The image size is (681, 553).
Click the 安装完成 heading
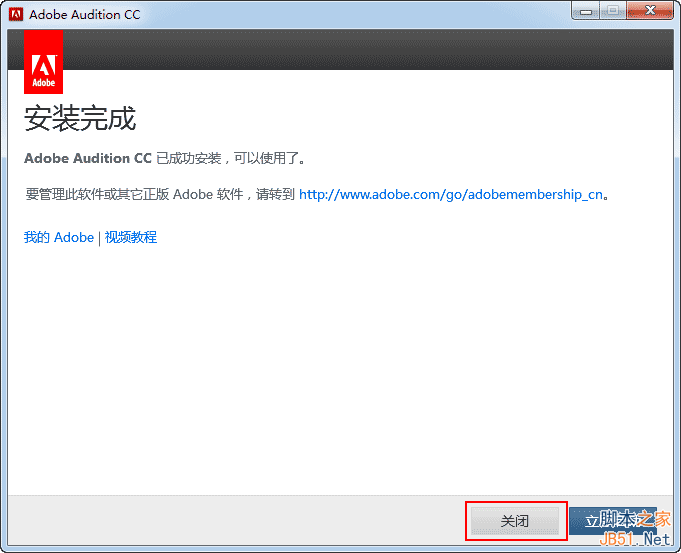point(80,118)
